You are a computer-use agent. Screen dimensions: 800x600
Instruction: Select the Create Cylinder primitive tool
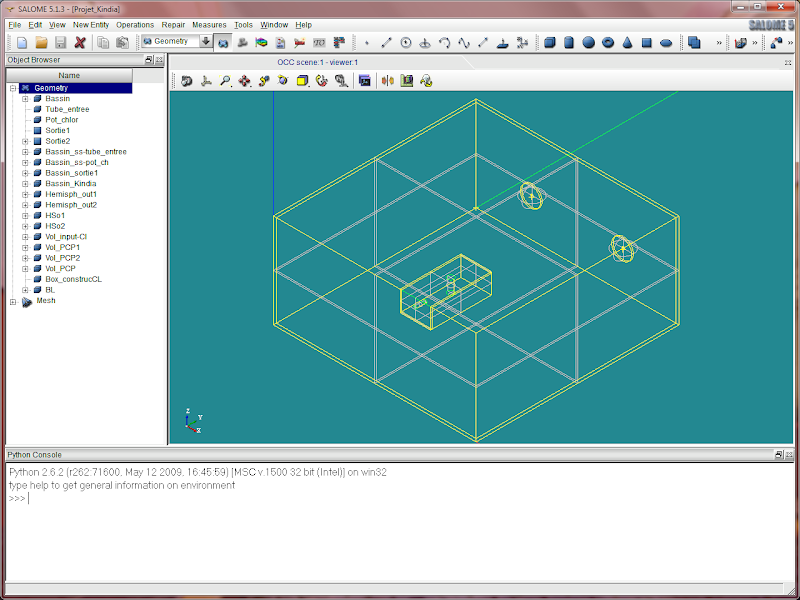tap(569, 42)
